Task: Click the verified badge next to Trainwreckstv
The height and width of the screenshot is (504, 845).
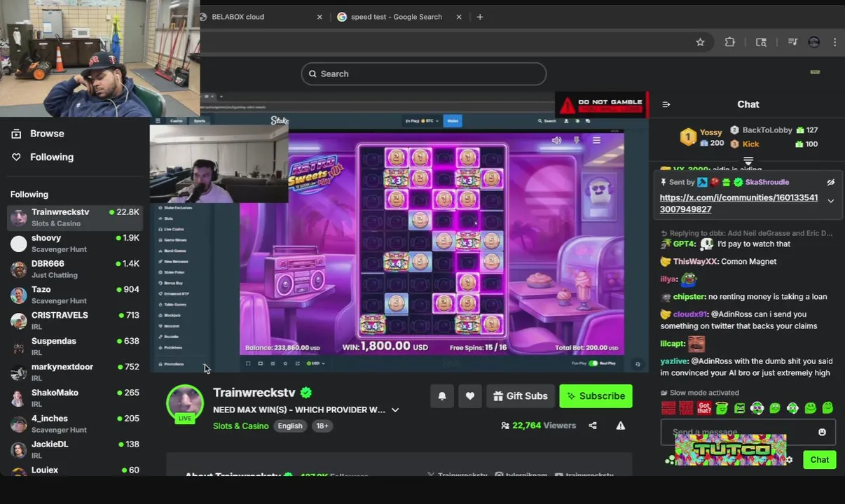Action: tap(306, 393)
